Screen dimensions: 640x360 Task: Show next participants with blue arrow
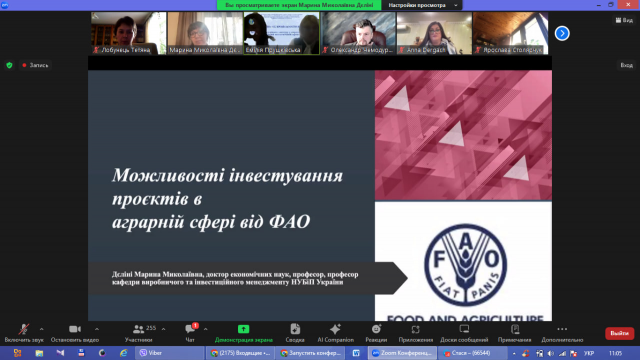[562, 33]
